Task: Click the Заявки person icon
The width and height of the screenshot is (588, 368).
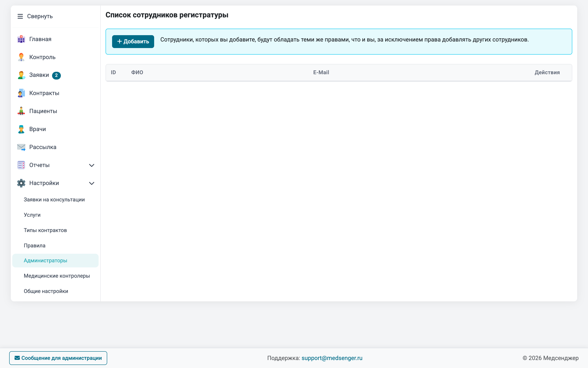Action: click(x=21, y=75)
